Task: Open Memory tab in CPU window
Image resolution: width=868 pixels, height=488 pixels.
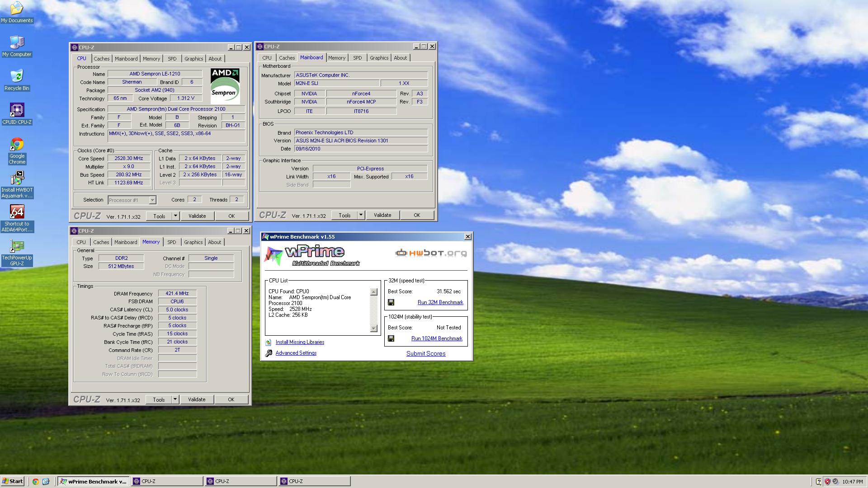Action: [151, 59]
